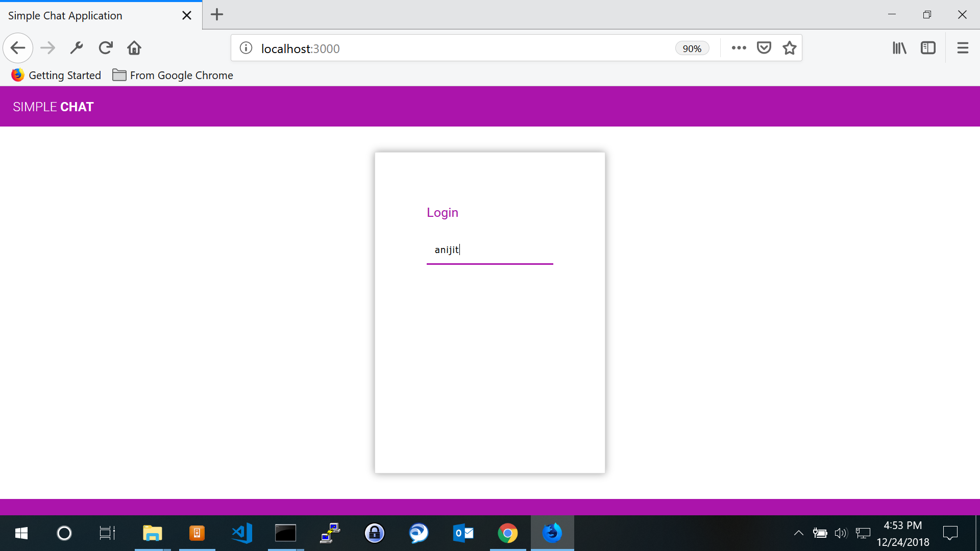Open page actions three-dot menu

(739, 48)
